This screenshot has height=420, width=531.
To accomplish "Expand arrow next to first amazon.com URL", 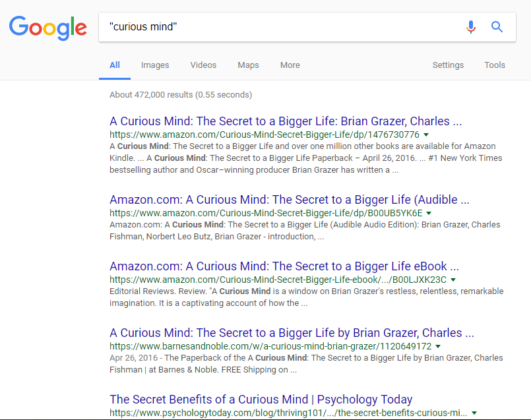I will tap(426, 135).
